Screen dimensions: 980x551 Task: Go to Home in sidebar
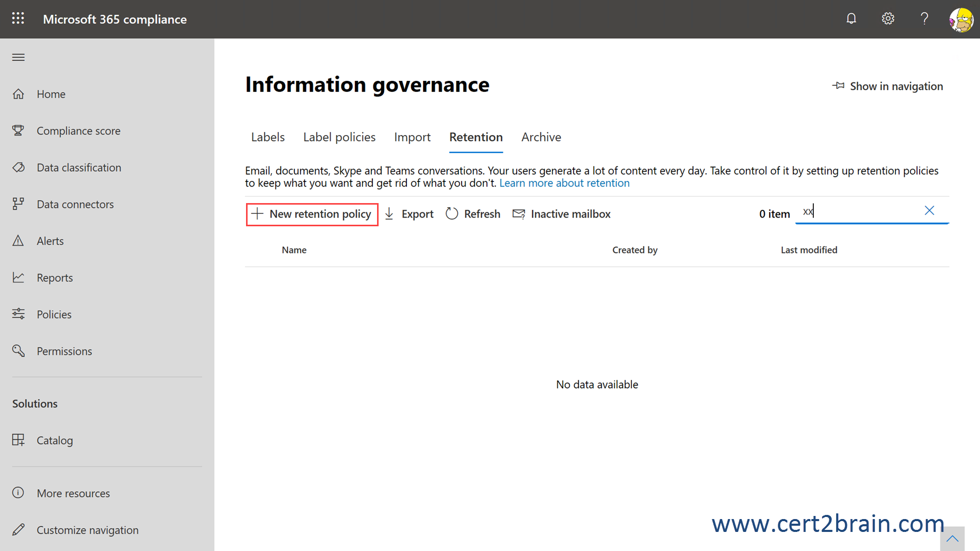[x=51, y=94]
